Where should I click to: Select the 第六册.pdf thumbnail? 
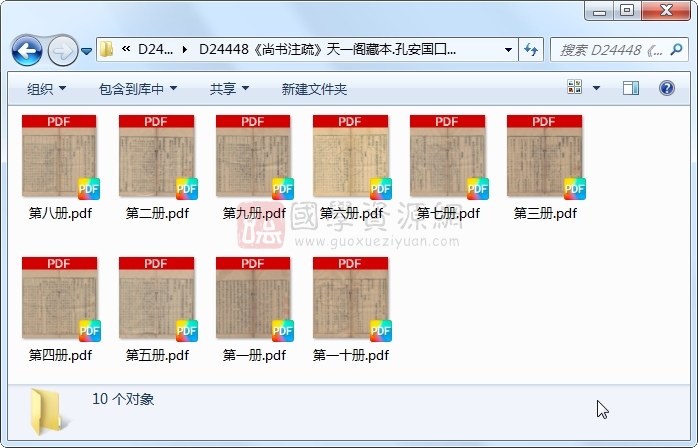350,158
